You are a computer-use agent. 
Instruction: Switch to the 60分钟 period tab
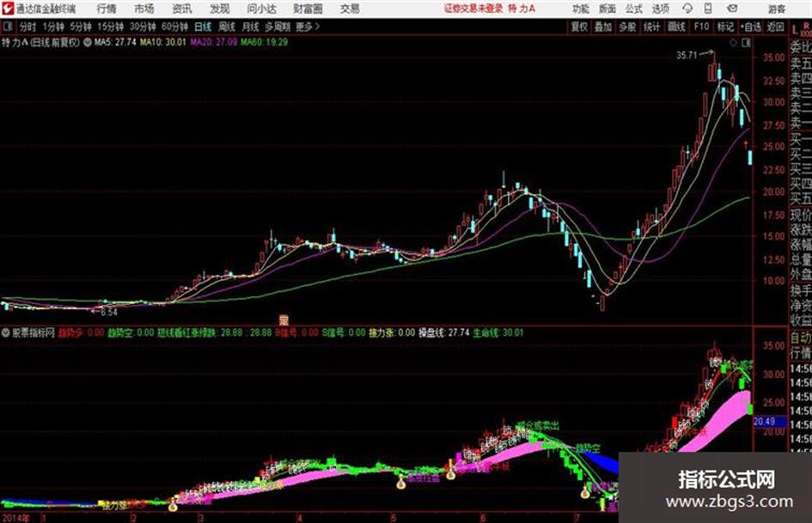174,27
